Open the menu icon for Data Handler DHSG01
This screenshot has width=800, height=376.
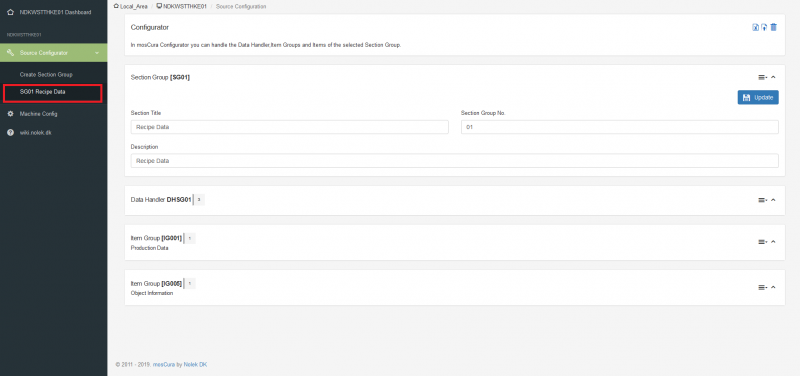(762, 200)
